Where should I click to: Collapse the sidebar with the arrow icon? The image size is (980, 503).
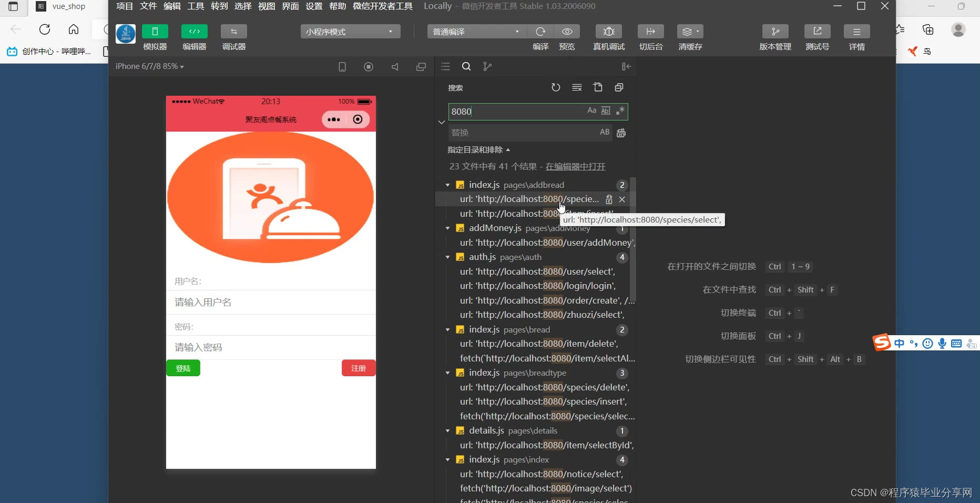626,66
